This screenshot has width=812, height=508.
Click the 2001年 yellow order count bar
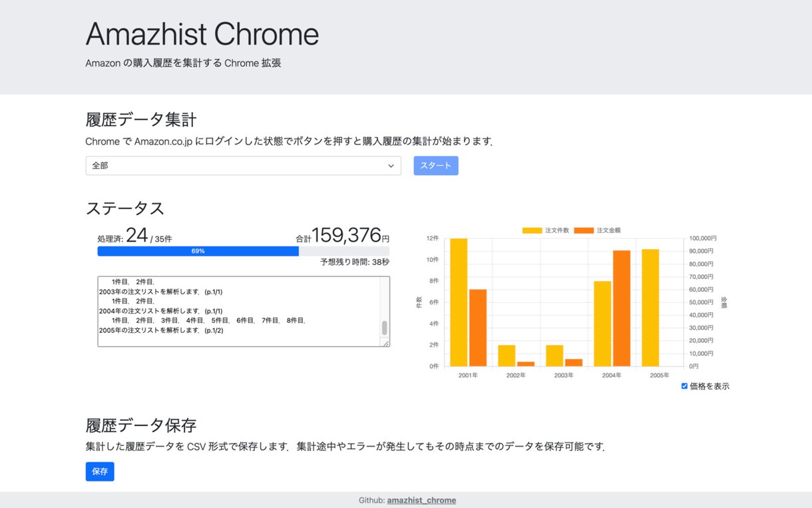459,302
